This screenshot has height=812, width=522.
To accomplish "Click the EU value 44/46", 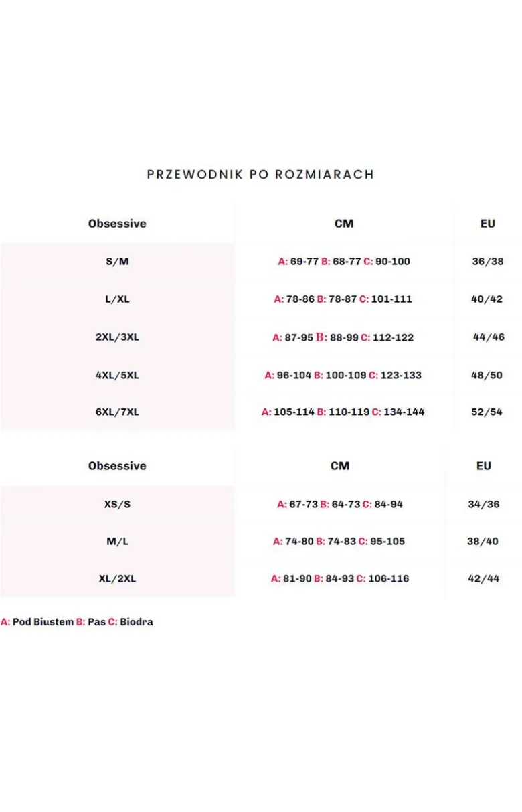I will (489, 337).
